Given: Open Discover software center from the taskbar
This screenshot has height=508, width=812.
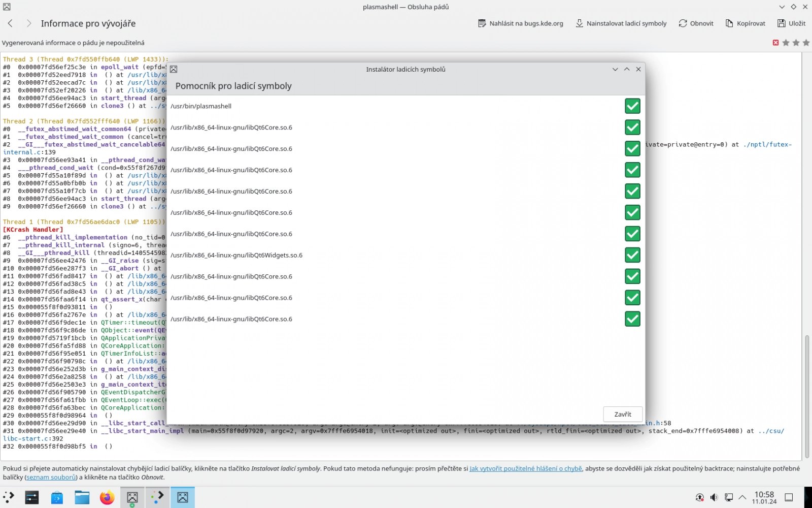Looking at the screenshot, I should point(57,497).
